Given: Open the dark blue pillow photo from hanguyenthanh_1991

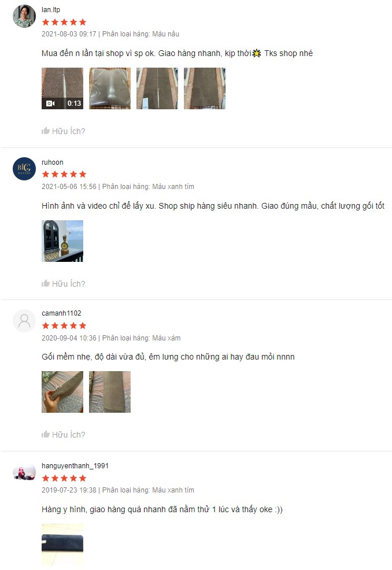Looking at the screenshot, I should 62,545.
